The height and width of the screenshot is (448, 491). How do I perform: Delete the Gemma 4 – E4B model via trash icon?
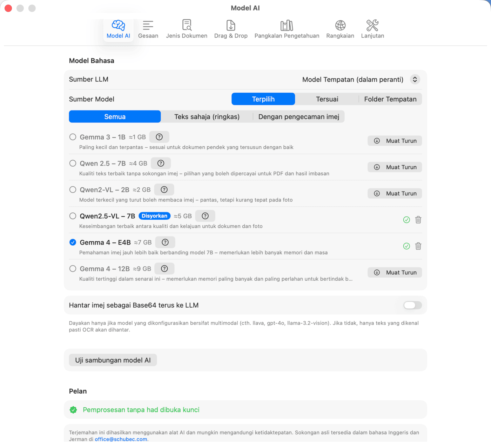click(x=418, y=246)
